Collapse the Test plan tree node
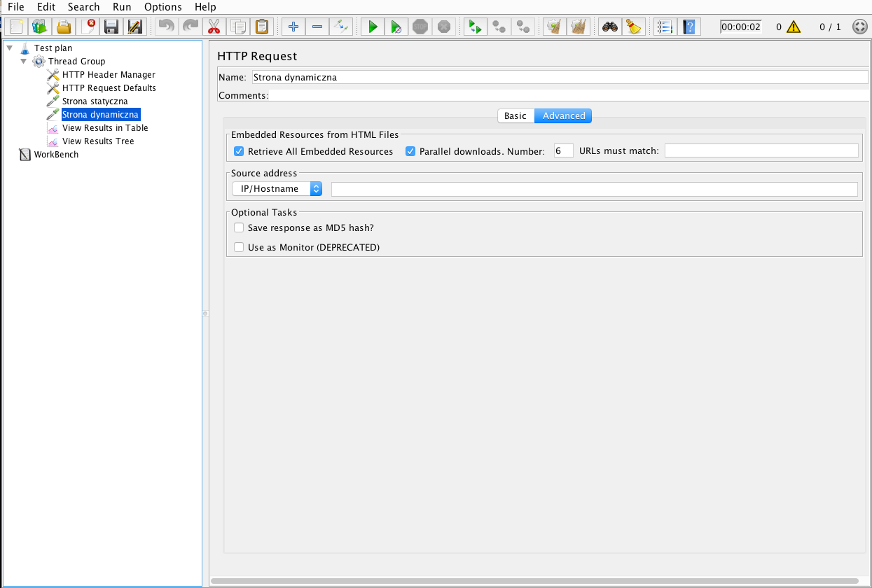 point(9,48)
